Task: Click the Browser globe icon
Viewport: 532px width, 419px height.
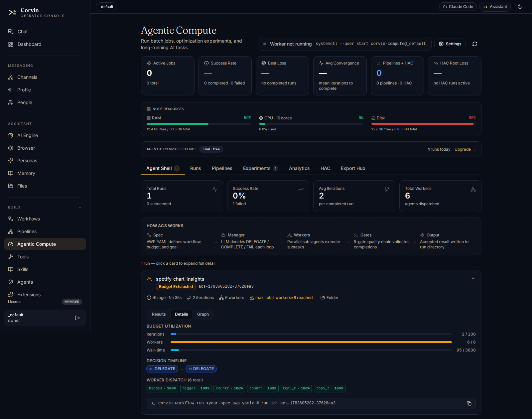Action: pos(11,148)
